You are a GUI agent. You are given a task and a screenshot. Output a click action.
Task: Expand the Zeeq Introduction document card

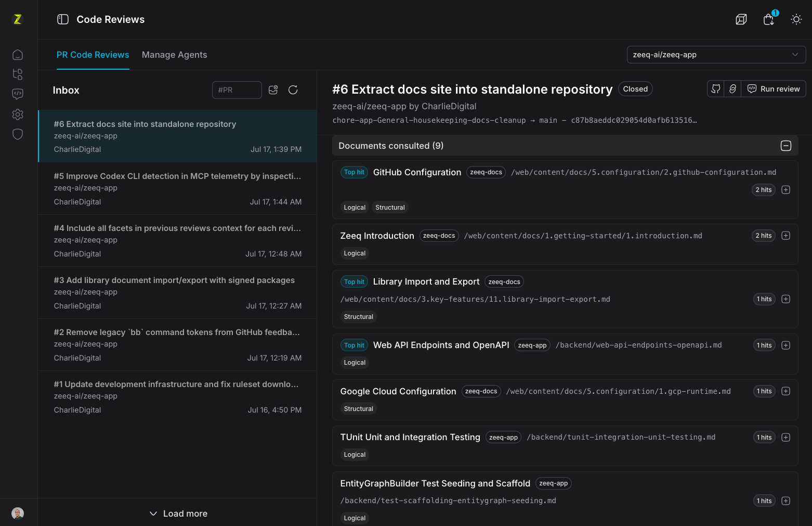coord(786,236)
